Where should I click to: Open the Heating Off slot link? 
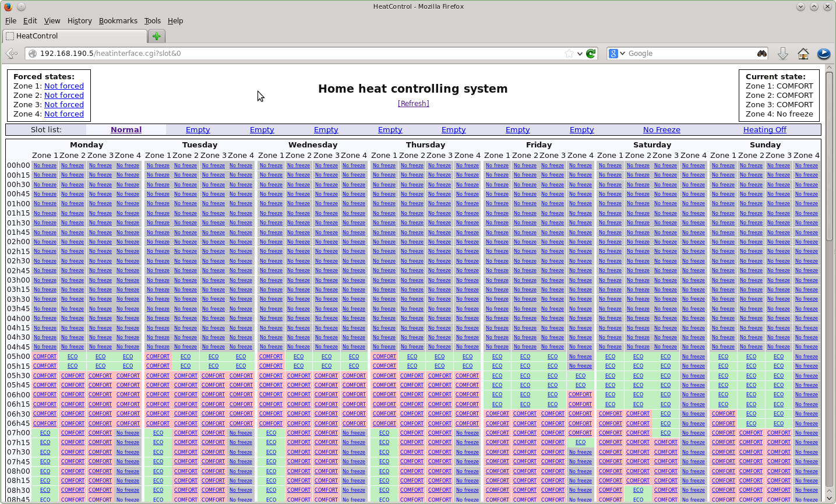click(764, 129)
